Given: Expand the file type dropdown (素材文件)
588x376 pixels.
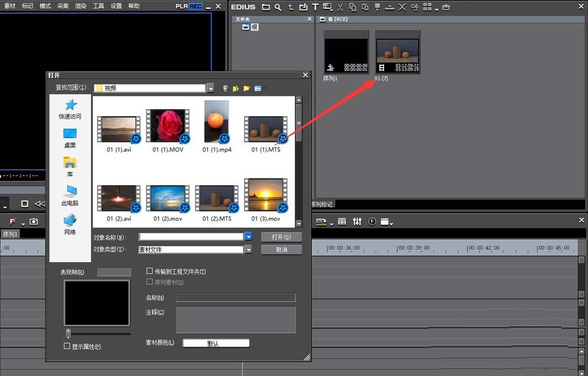Looking at the screenshot, I should 248,250.
